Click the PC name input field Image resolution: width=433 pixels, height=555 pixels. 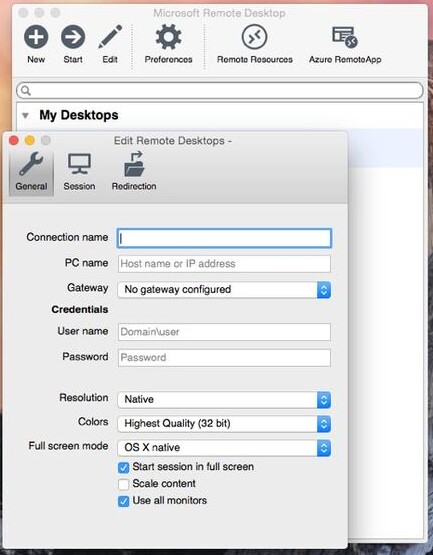[224, 264]
